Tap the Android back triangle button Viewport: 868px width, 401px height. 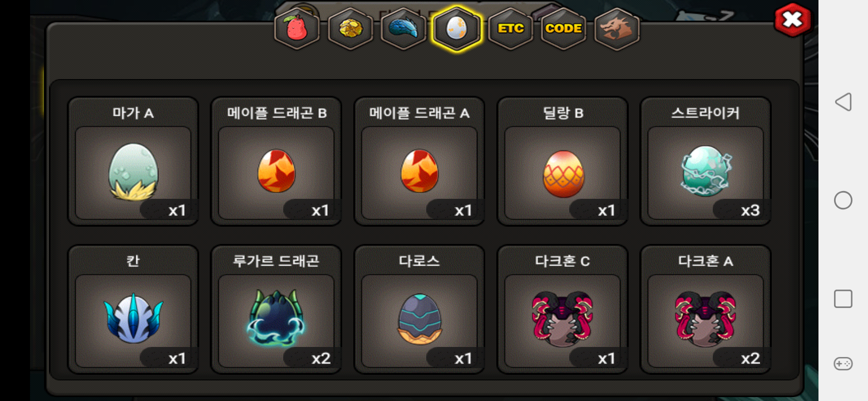click(843, 102)
